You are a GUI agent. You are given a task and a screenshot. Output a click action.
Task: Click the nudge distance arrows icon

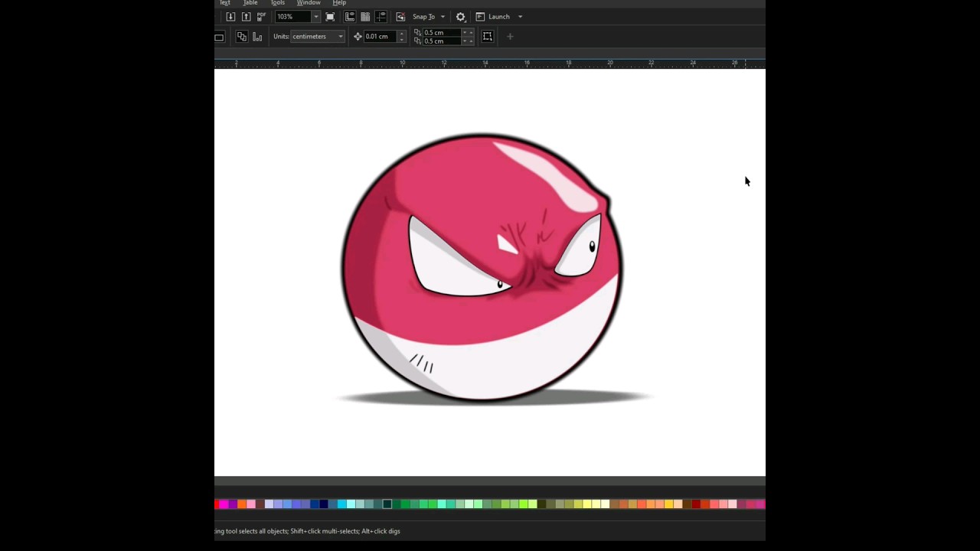point(358,37)
